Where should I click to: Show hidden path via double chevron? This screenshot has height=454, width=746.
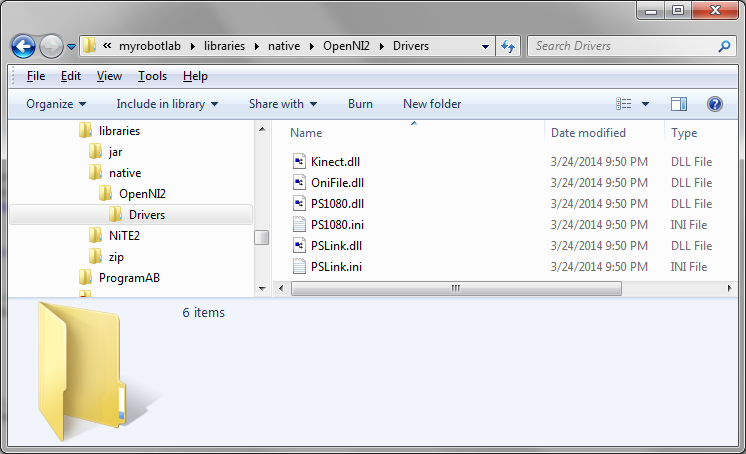pyautogui.click(x=107, y=46)
